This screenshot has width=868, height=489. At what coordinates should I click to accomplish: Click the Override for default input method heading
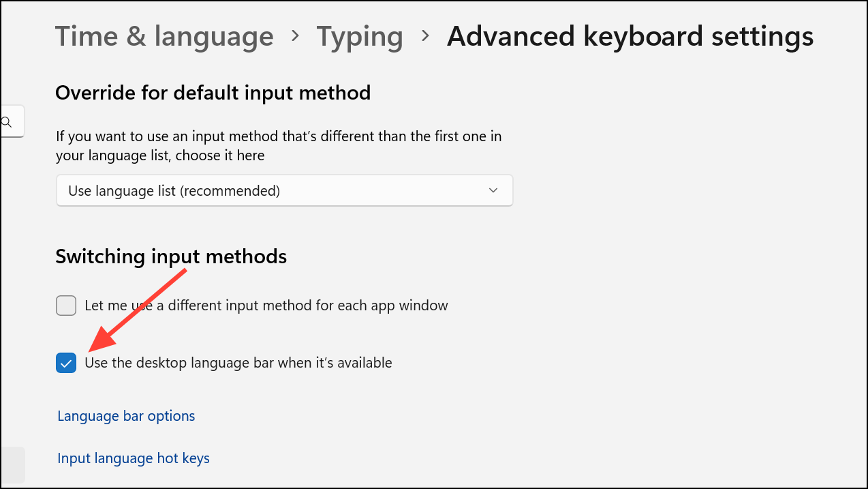point(213,93)
